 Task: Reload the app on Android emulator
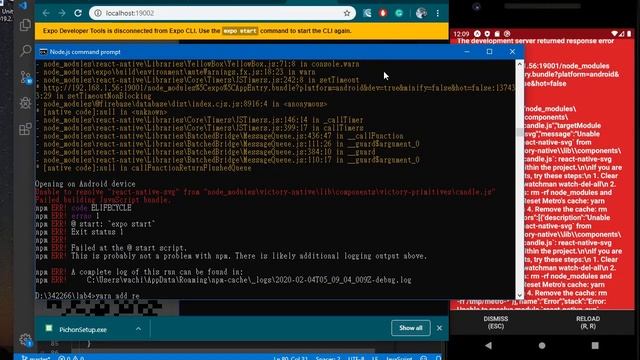588,322
